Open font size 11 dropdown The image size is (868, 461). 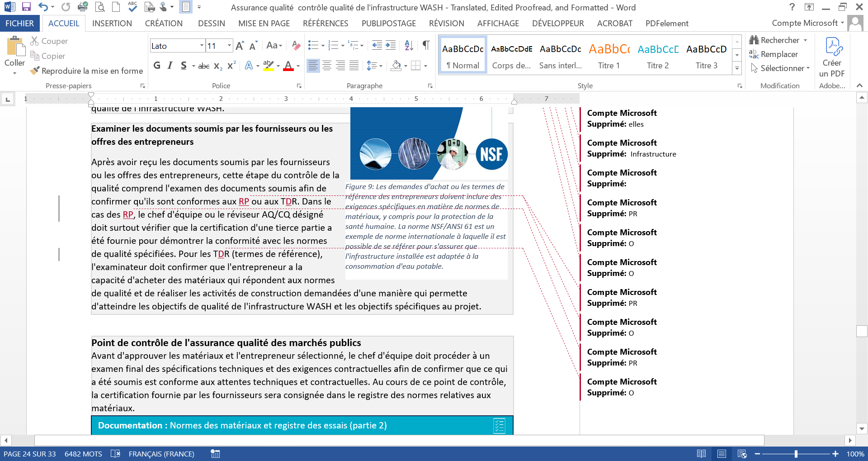229,46
